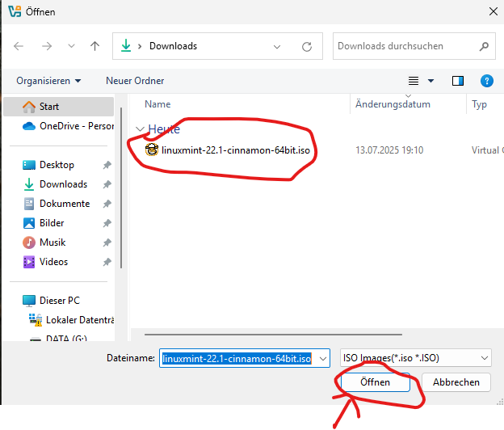Select Dieser PC in the sidebar
This screenshot has height=430, width=504.
[60, 301]
